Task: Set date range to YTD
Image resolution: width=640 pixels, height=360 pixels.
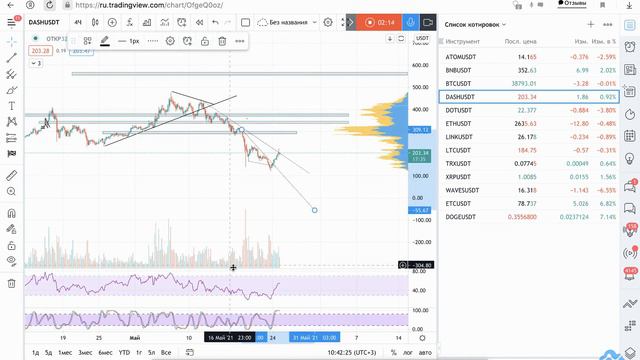Action: coord(124,352)
